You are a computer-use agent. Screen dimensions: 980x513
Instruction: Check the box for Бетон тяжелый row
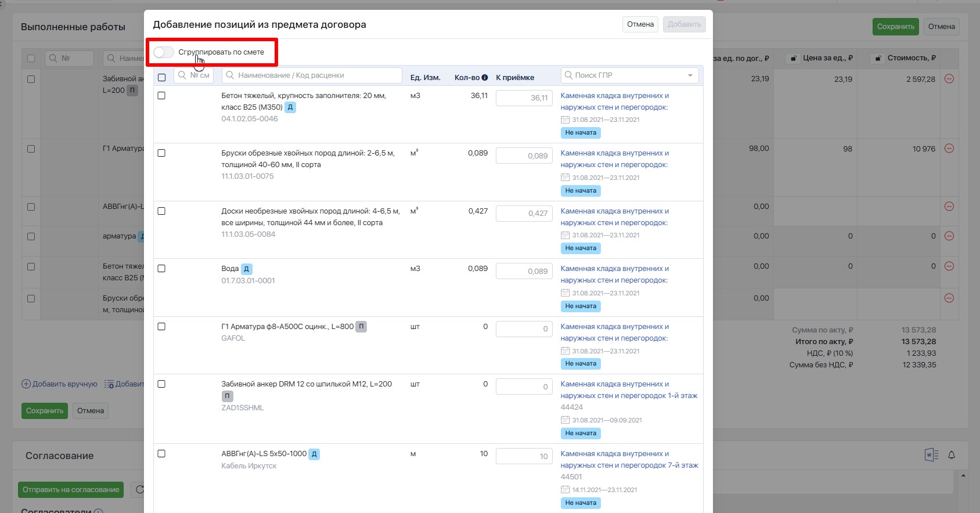tap(161, 95)
